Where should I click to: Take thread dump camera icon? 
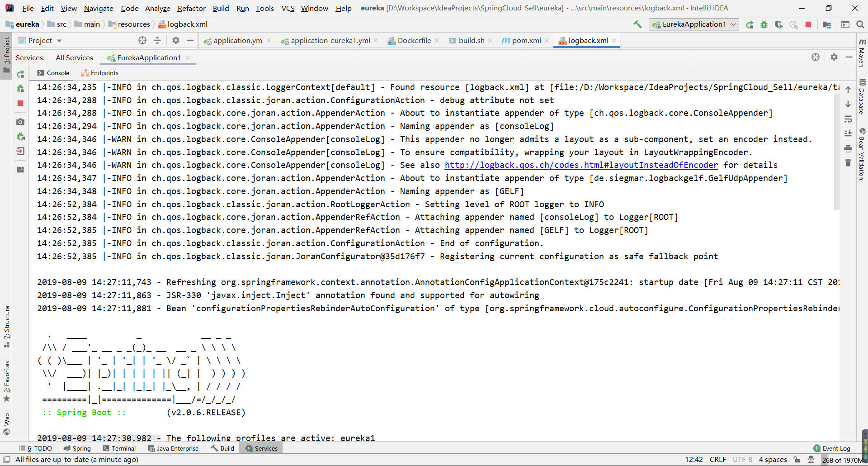[x=20, y=122]
